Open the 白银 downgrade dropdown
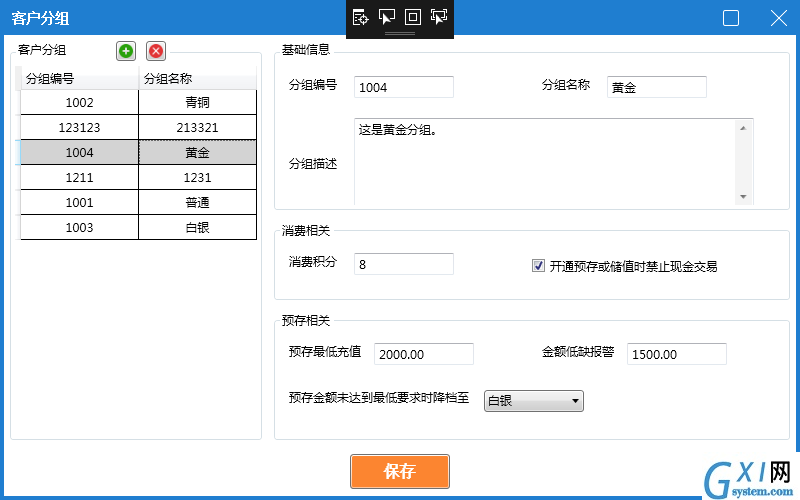This screenshot has height=500, width=800. (534, 401)
